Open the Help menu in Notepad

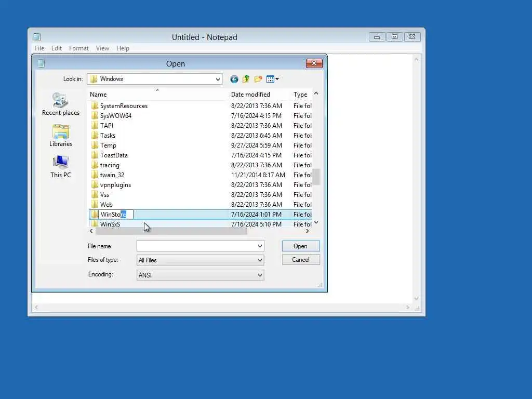coord(123,48)
